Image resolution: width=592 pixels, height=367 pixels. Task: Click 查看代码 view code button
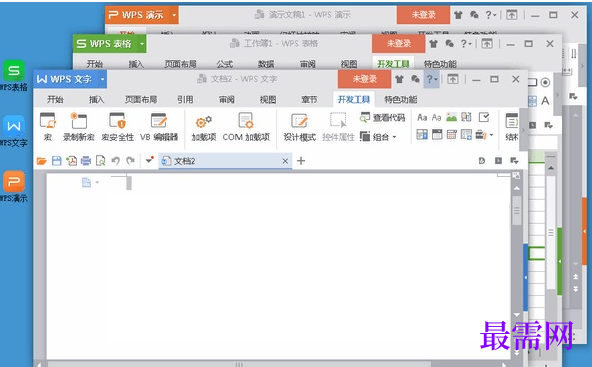(x=382, y=118)
